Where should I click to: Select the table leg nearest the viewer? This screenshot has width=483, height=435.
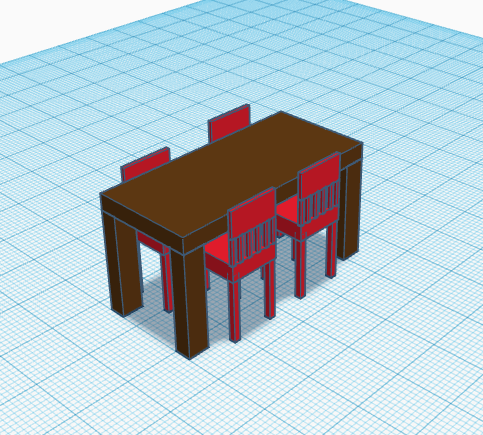[191, 303]
